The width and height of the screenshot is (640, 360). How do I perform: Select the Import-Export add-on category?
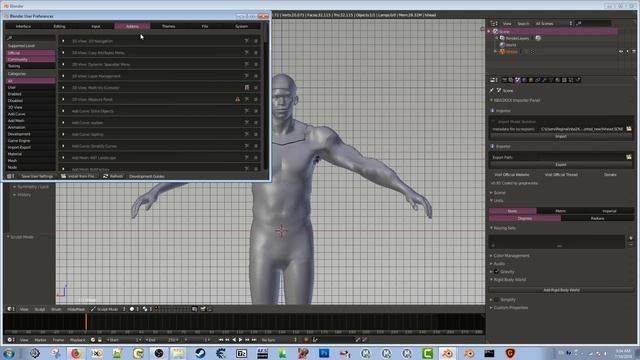click(31, 147)
